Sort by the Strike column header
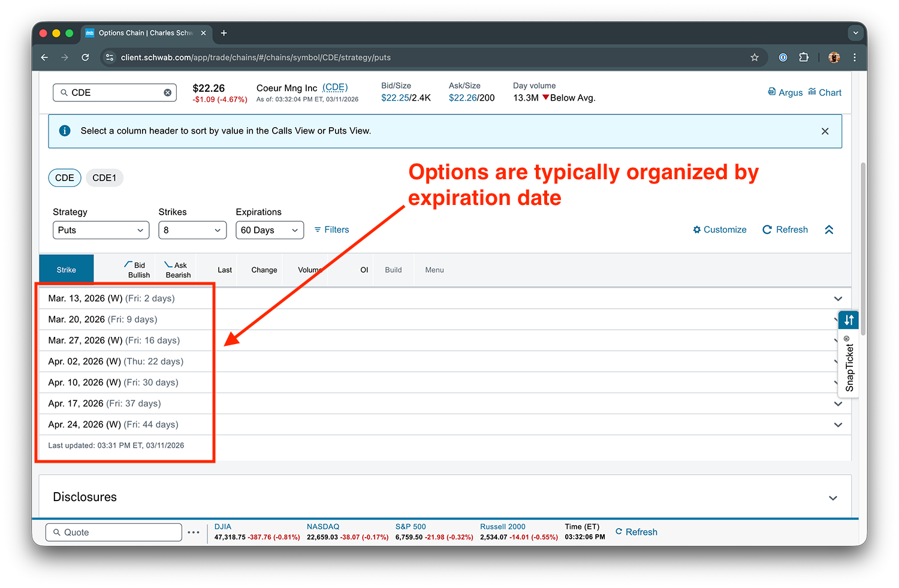The height and width of the screenshot is (588, 899). coord(67,270)
